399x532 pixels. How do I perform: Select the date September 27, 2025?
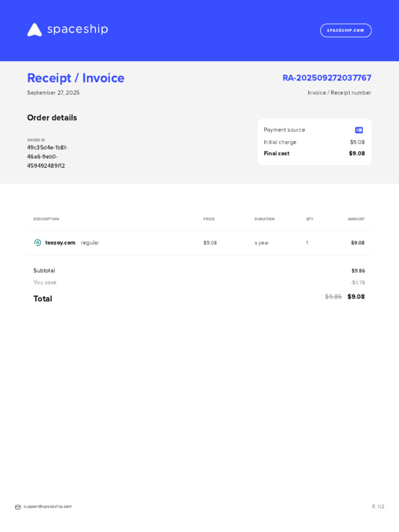[x=54, y=92]
